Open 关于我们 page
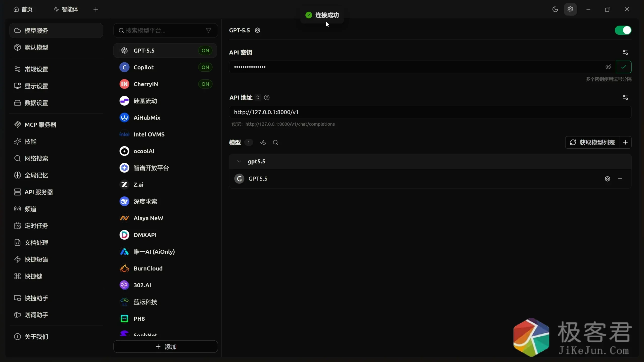644x362 pixels. point(56,337)
